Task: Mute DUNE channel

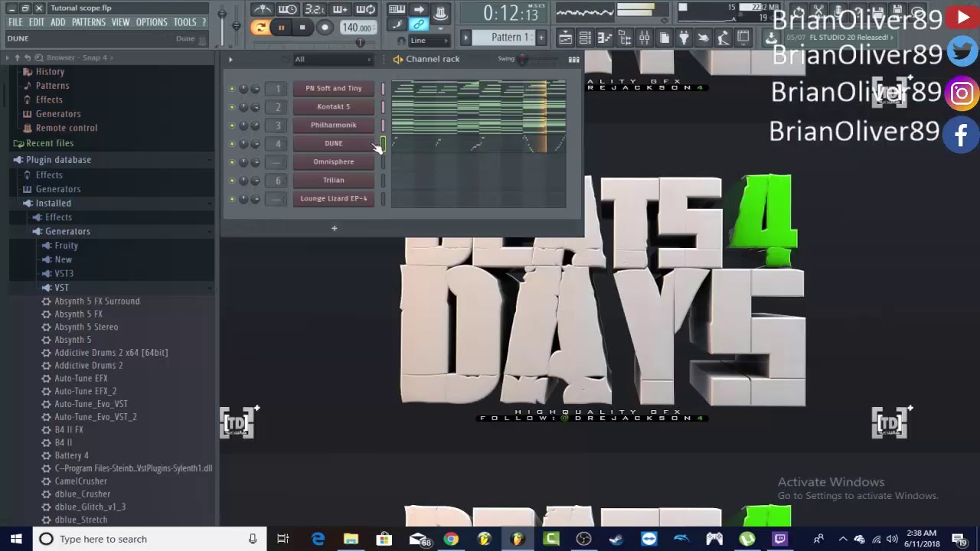Action: coord(232,144)
